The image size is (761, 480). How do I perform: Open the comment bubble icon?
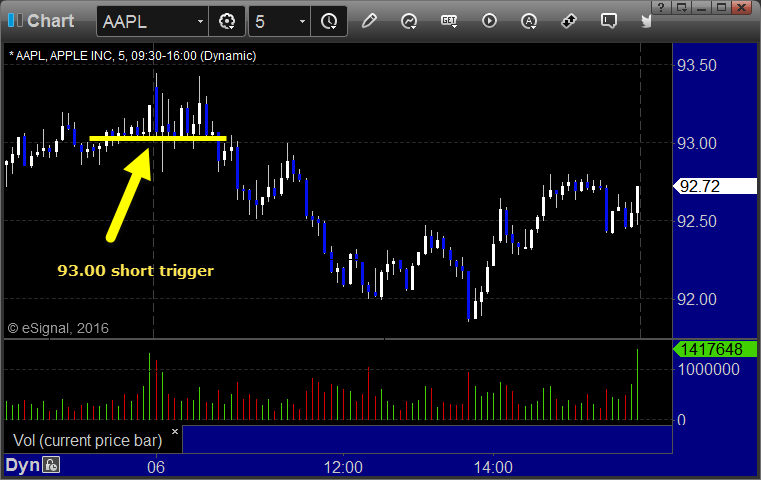coord(609,21)
